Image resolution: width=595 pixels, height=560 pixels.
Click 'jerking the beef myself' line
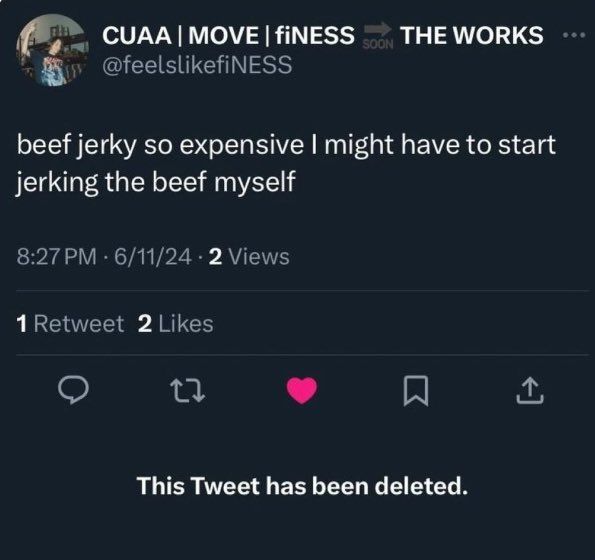(156, 182)
